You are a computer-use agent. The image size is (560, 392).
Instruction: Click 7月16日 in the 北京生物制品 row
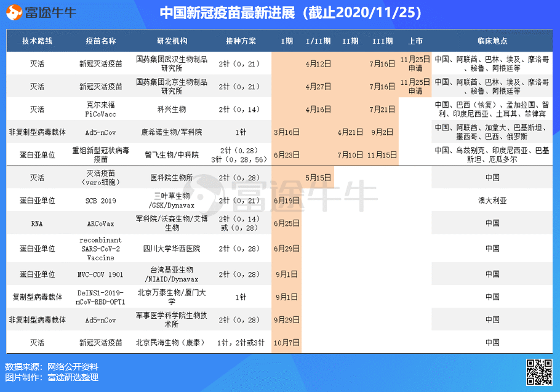(383, 87)
